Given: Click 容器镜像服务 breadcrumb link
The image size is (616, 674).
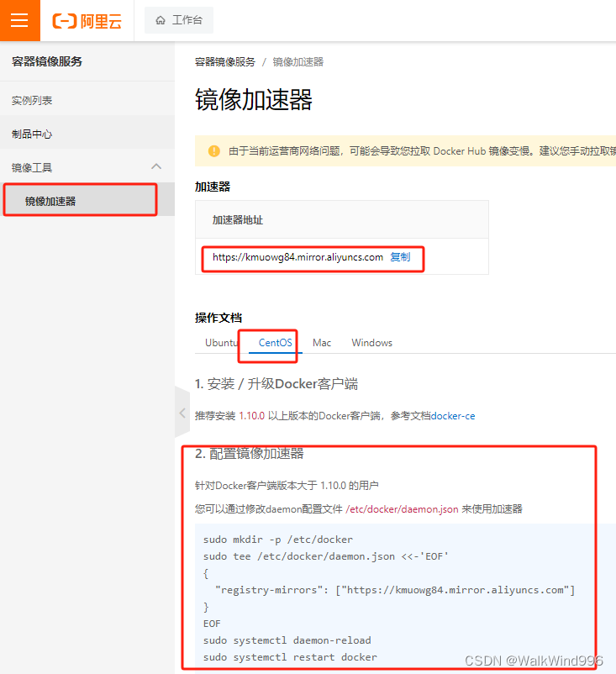Looking at the screenshot, I should click(225, 62).
